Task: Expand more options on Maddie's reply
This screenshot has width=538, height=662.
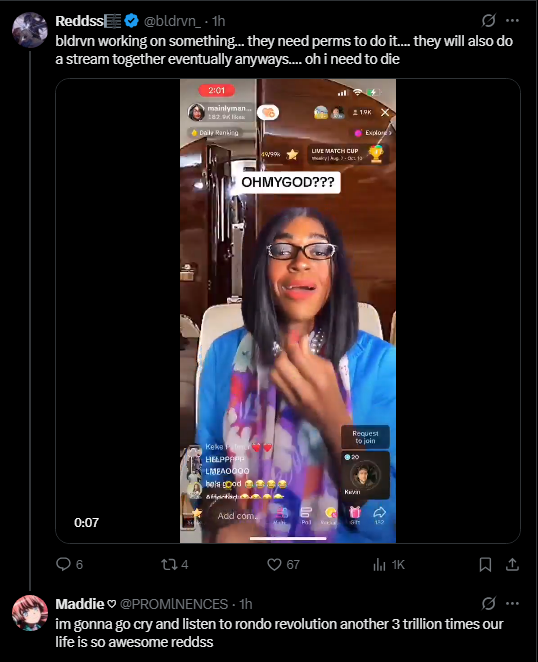Action: tap(512, 604)
